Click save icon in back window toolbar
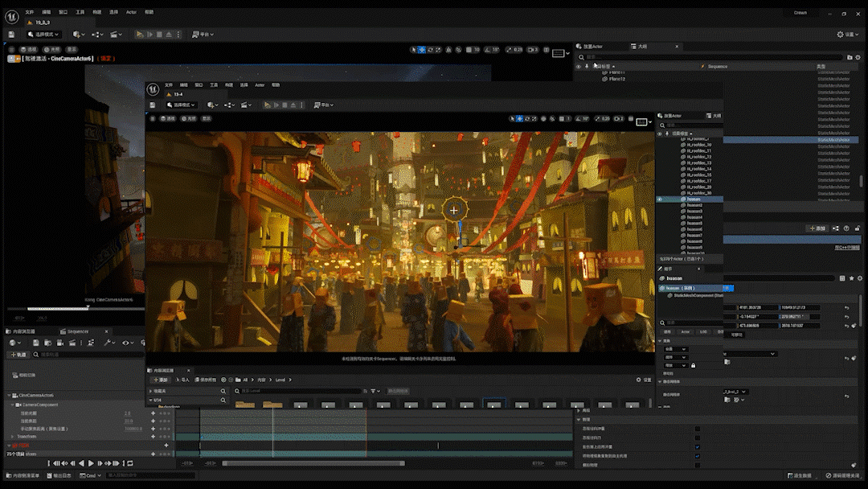This screenshot has width=868, height=489. tap(11, 35)
